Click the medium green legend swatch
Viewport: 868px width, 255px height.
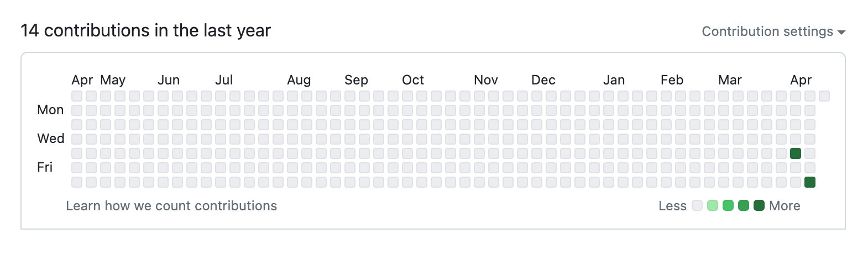(x=728, y=205)
